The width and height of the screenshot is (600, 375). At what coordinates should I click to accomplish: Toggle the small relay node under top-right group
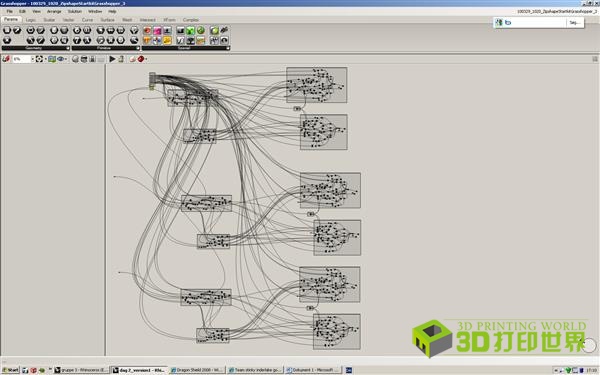pyautogui.click(x=297, y=109)
